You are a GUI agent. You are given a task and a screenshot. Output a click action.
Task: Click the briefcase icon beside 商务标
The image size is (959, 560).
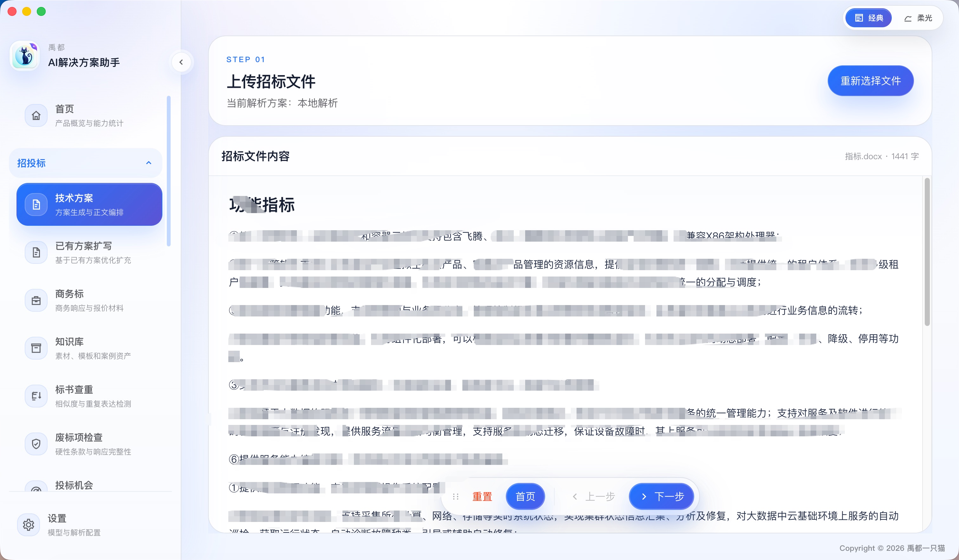pyautogui.click(x=36, y=301)
